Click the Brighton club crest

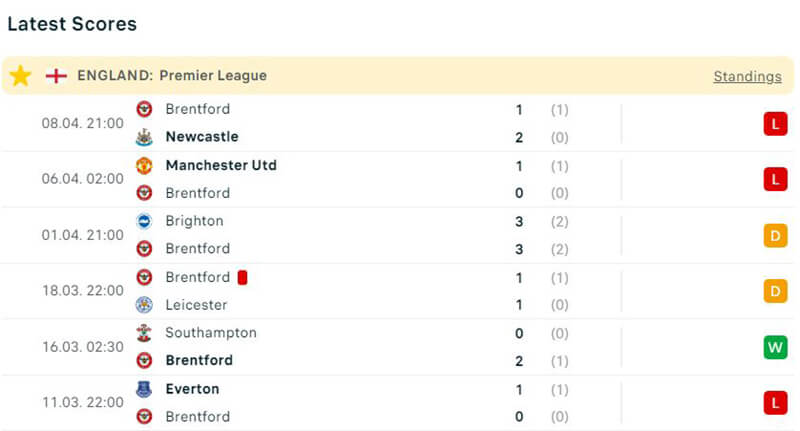tap(144, 221)
